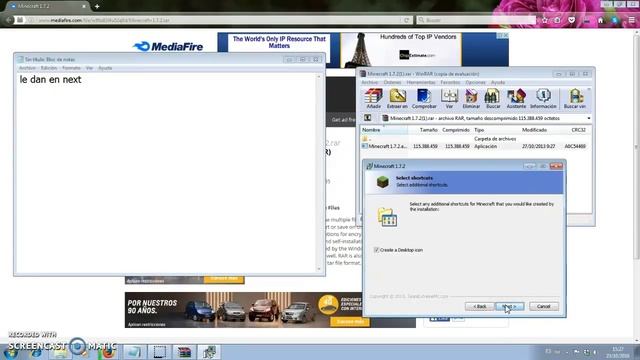The height and width of the screenshot is (360, 640).
Task: Click the Firefox icon in the taskbar
Action: pos(109,352)
